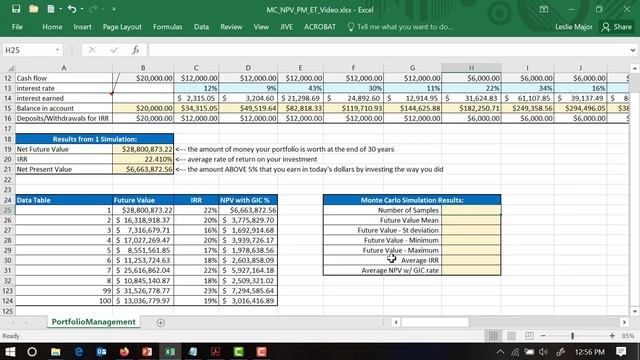Switch to the Home ribbon tab
The height and width of the screenshot is (360, 640).
click(52, 27)
